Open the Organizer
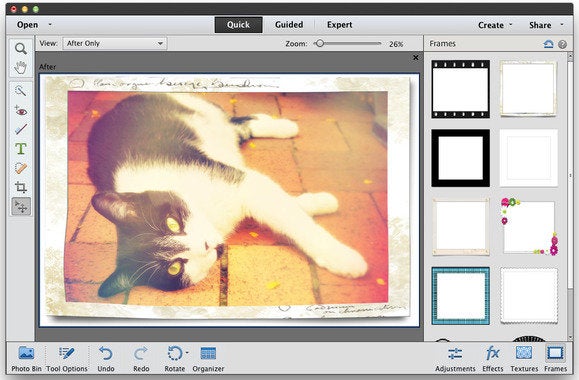Screen dimensions: 579x380 coord(208,359)
